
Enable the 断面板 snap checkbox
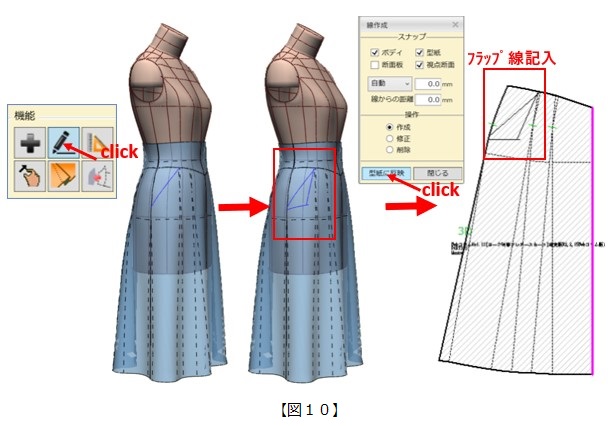(x=375, y=65)
